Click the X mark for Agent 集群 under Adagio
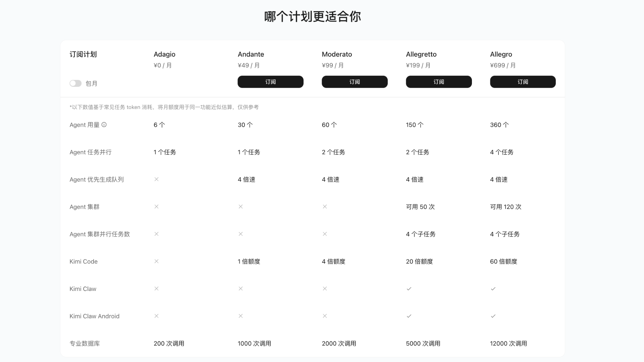Viewport: 644px width, 362px height. point(156,207)
